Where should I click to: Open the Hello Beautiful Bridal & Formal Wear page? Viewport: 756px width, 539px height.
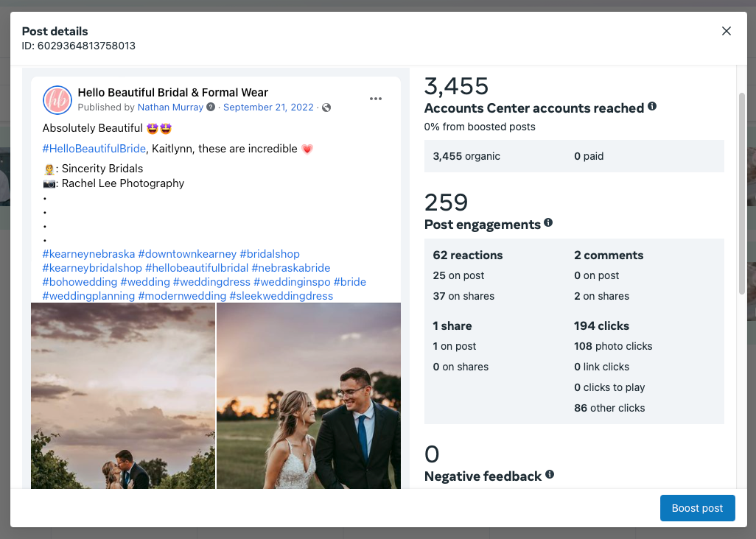(172, 93)
